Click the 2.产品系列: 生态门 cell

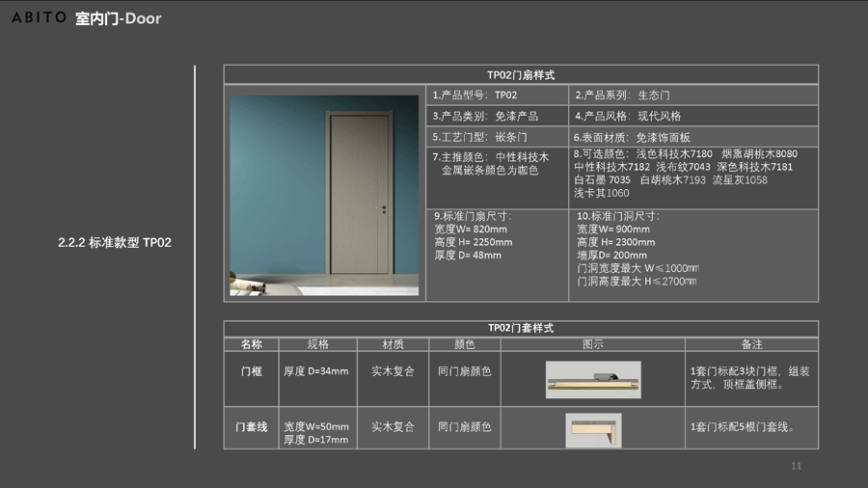693,95
